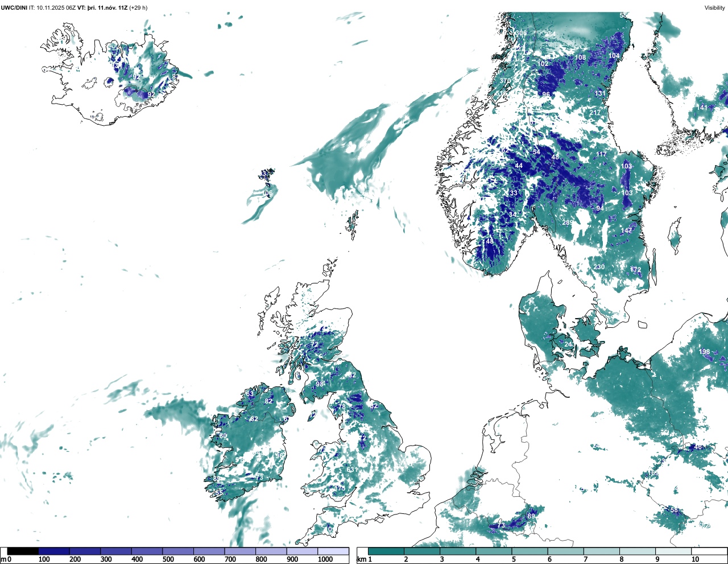The height and width of the screenshot is (564, 728).
Task: Click visibility value 147 on the map
Action: 626,230
